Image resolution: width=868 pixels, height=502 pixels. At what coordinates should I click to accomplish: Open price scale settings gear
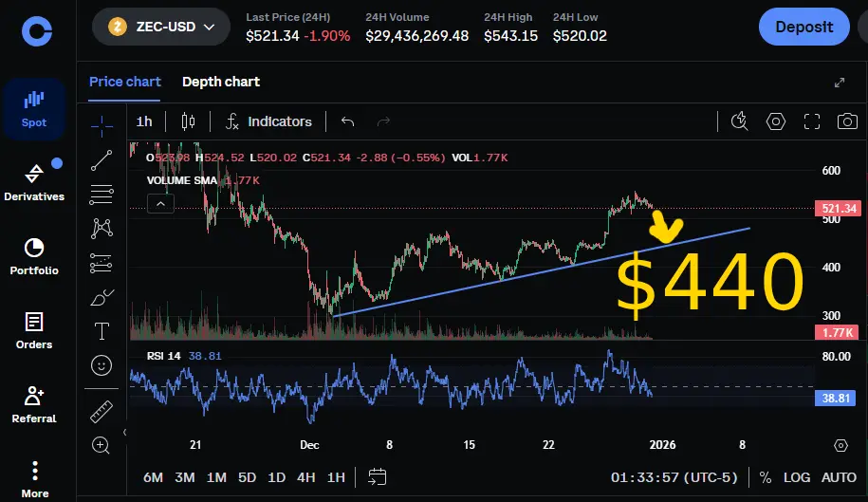(840, 446)
